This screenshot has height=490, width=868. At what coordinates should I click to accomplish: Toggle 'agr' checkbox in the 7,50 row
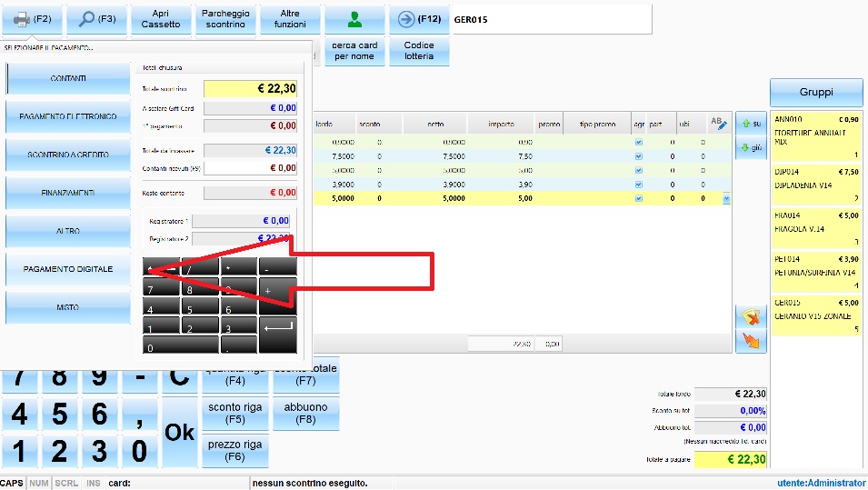coord(639,156)
